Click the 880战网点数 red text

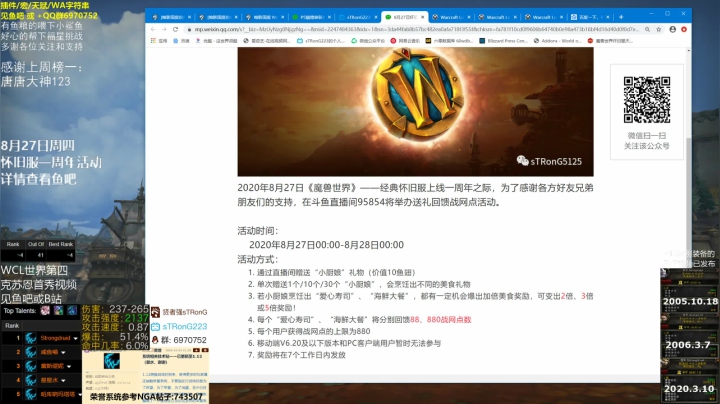click(x=449, y=320)
